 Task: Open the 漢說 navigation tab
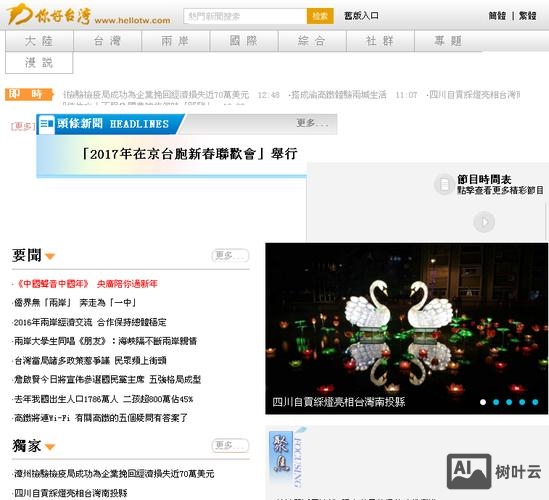pyautogui.click(x=39, y=63)
